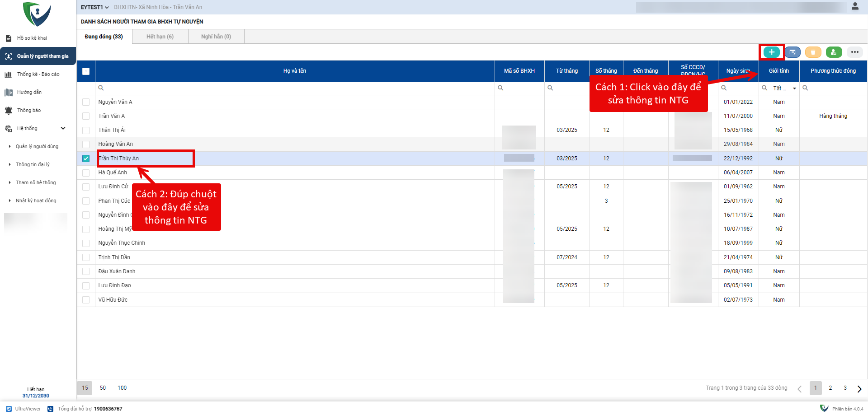This screenshot has height=415, width=868.
Task: Open Thống kê - Báo cáo in sidebar
Action: (38, 74)
